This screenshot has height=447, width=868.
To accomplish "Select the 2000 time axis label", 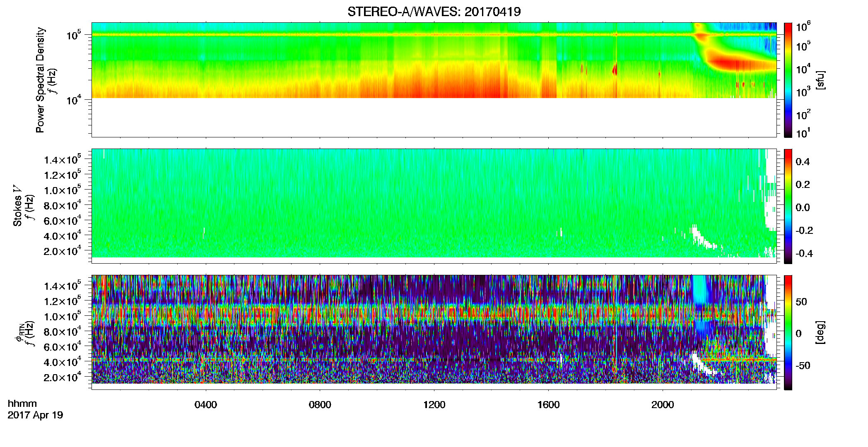I will coord(663,405).
